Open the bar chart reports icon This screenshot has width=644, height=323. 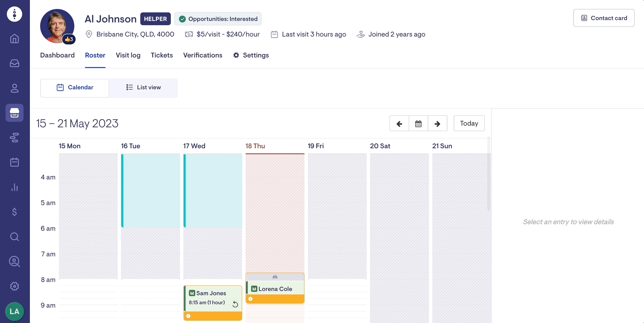point(15,187)
